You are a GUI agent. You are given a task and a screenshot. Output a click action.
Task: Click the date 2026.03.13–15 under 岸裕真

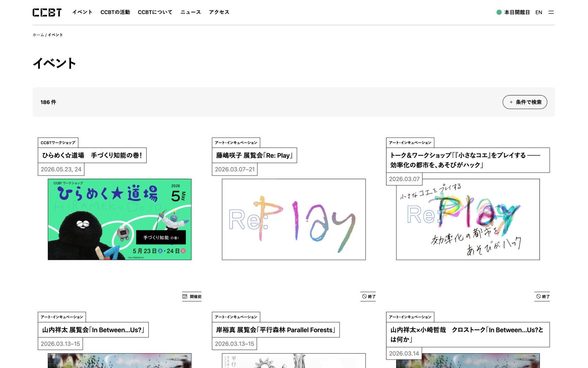pos(234,344)
